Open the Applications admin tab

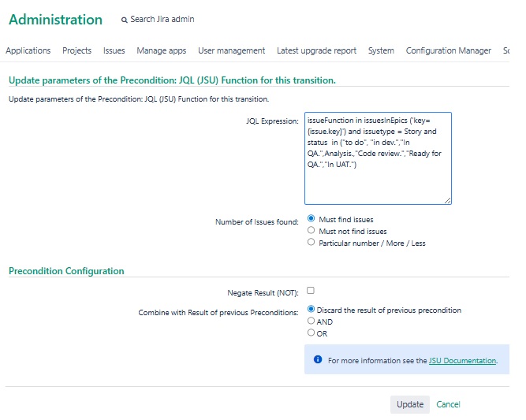coord(28,50)
